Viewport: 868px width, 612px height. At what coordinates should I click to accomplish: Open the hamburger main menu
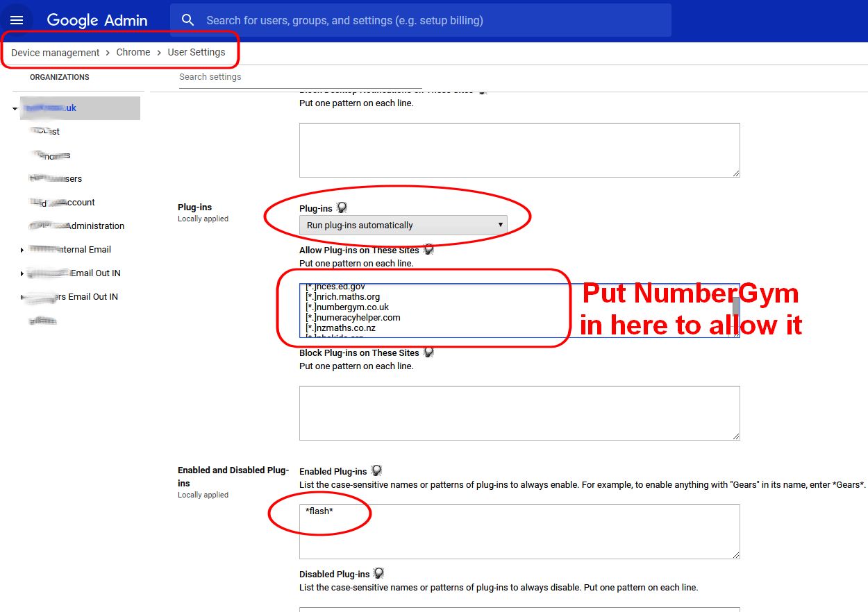(17, 20)
